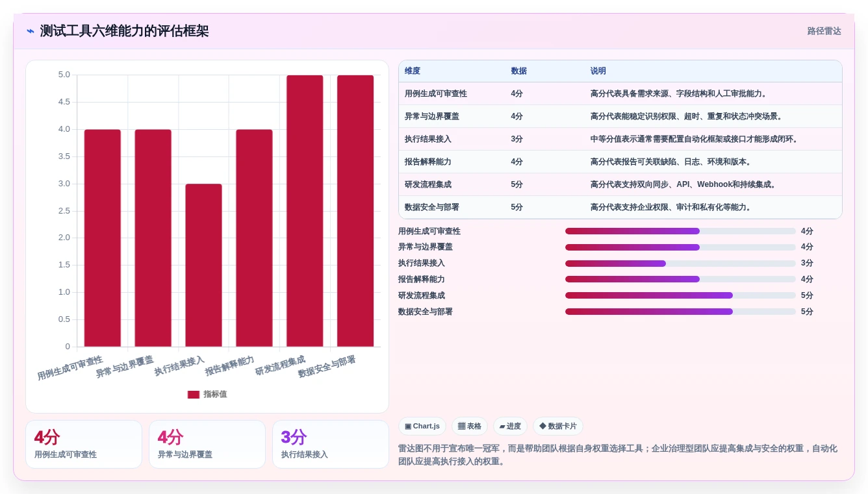This screenshot has height=494, width=868.
Task: Open the 3分 执行结果接入 stat card
Action: click(331, 445)
